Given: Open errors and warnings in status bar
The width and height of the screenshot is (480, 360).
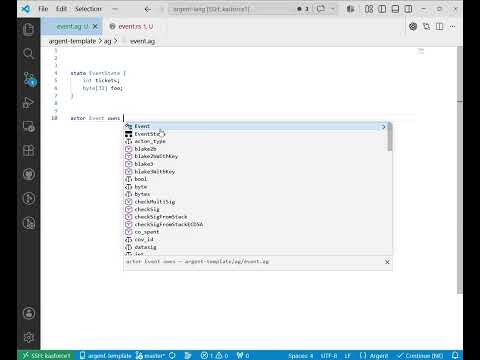Looking at the screenshot, I should (x=214, y=356).
